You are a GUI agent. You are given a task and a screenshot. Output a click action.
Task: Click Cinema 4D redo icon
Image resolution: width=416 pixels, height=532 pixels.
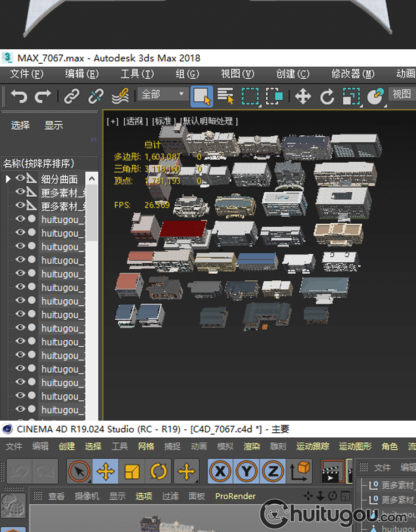click(x=44, y=471)
